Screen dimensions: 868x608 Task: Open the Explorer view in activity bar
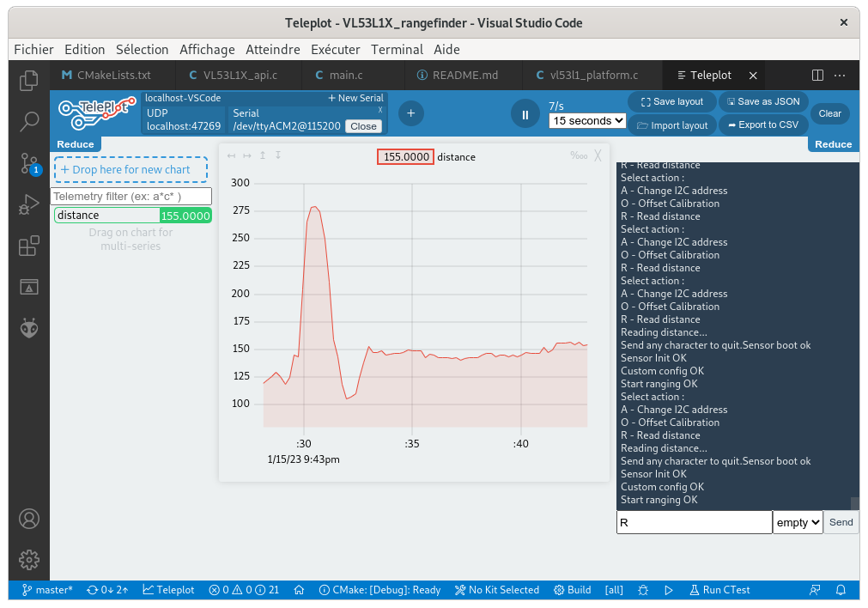pos(29,81)
